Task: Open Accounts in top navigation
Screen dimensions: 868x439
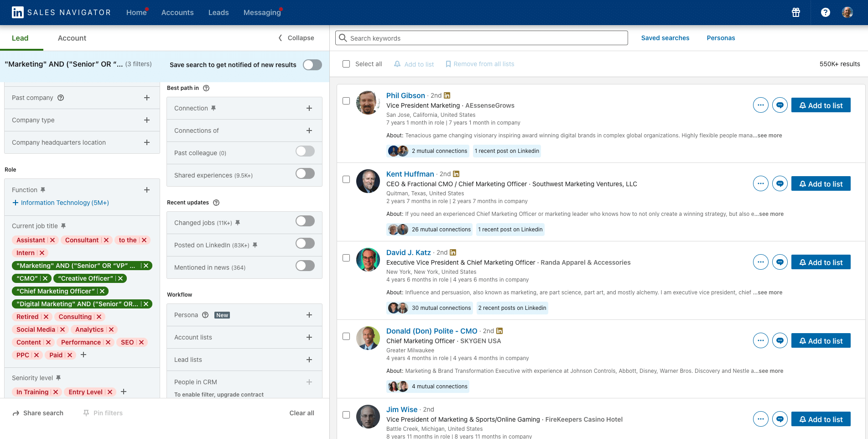Action: (177, 12)
